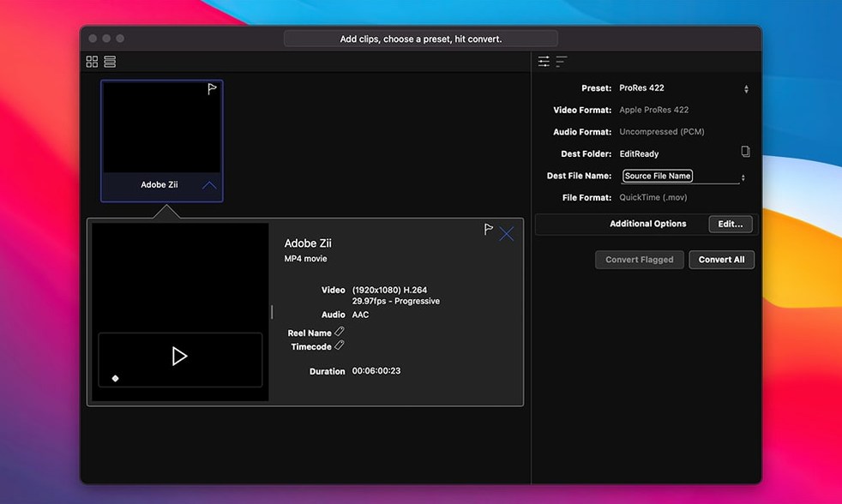842x504 pixels.
Task: Switch to list view
Action: click(x=110, y=62)
